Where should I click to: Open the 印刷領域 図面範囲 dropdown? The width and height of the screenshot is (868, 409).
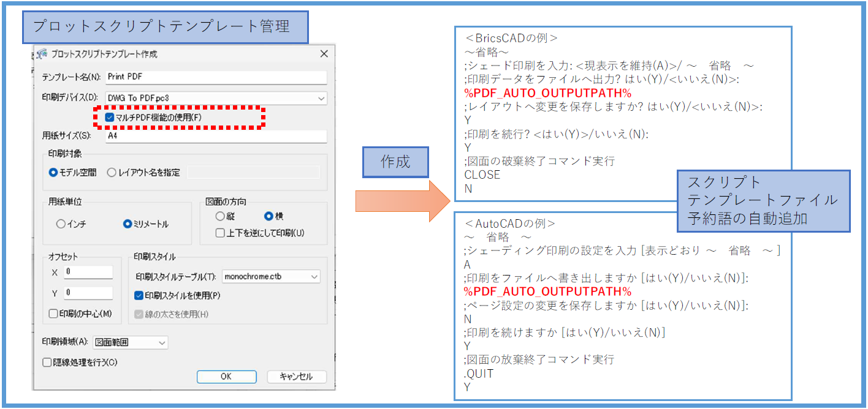[x=162, y=343]
